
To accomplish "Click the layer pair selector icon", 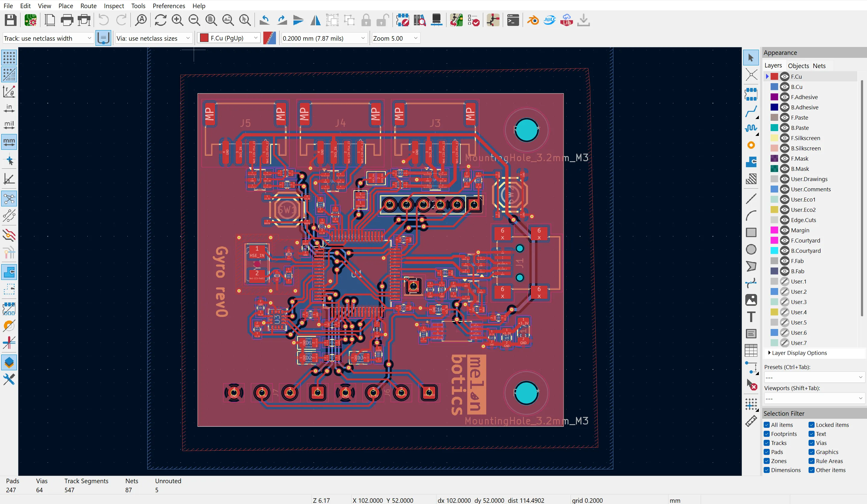I will click(269, 38).
